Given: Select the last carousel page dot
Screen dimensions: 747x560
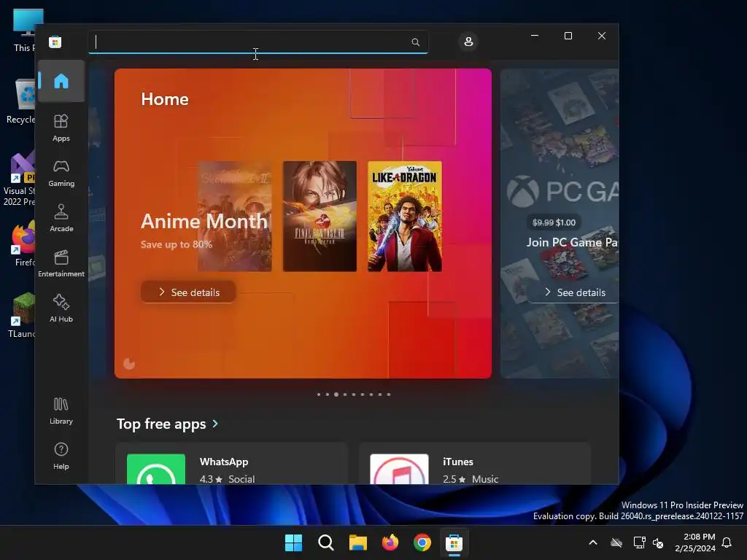Looking at the screenshot, I should click(389, 394).
